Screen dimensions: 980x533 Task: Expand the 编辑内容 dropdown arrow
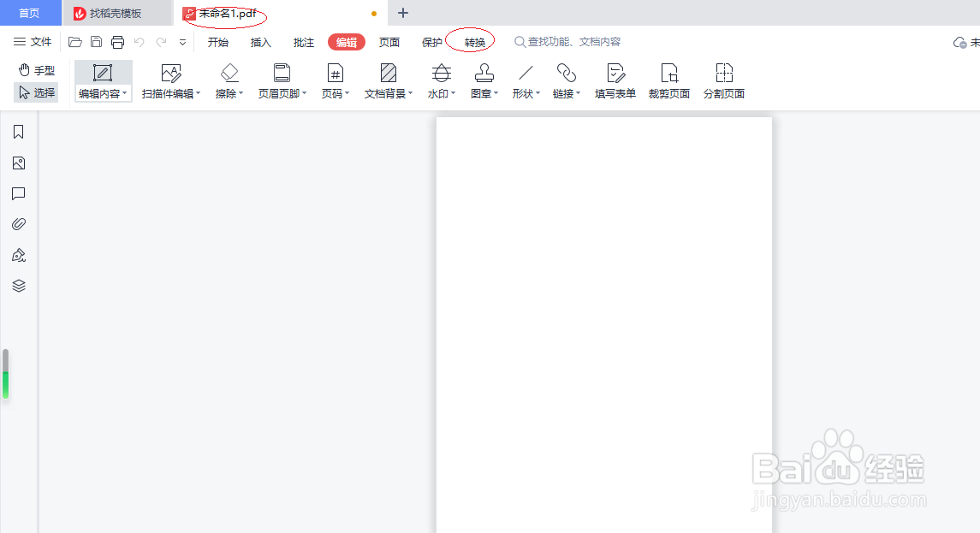(x=125, y=93)
